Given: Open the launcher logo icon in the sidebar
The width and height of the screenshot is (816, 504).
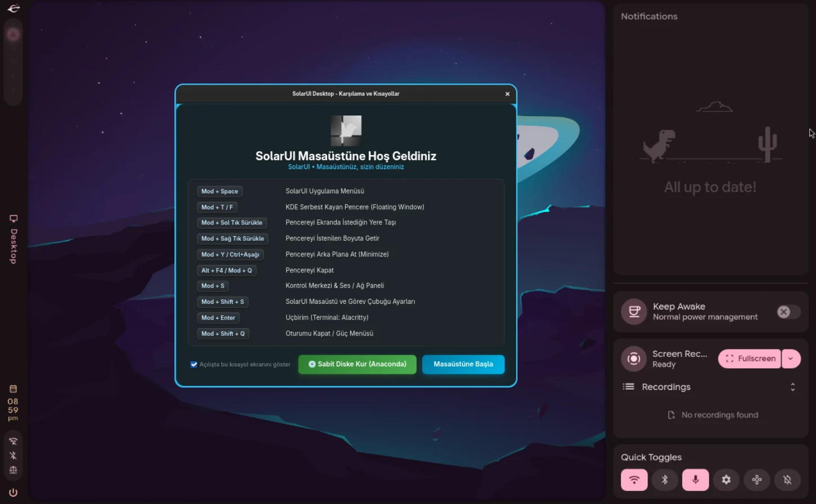Looking at the screenshot, I should pyautogui.click(x=14, y=8).
